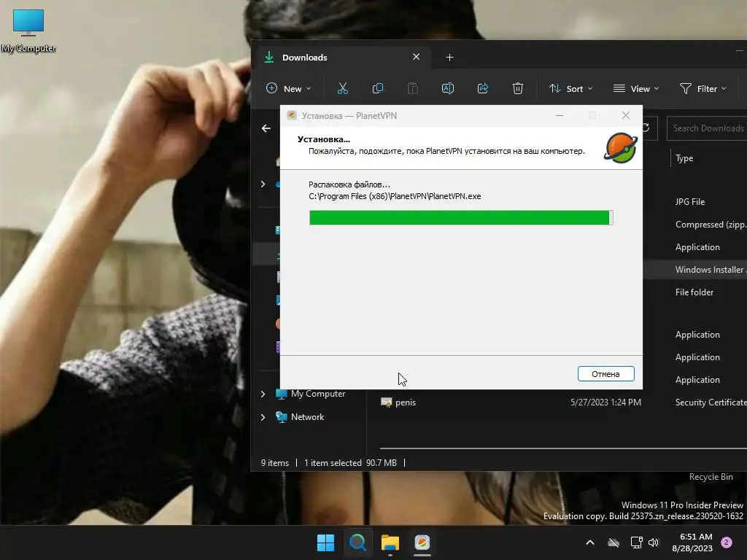Click the Cut scissors icon in Explorer toolbar
The height and width of the screenshot is (560, 747).
[343, 88]
